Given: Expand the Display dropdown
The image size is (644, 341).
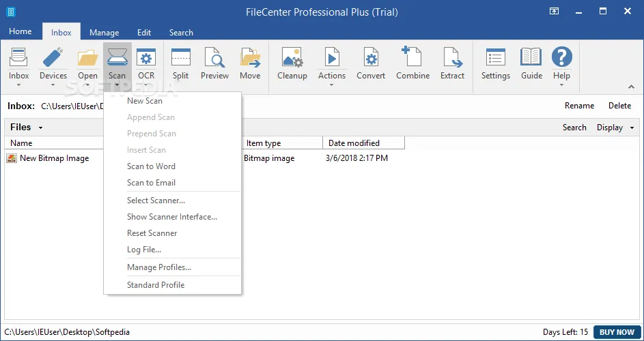Looking at the screenshot, I should [615, 128].
